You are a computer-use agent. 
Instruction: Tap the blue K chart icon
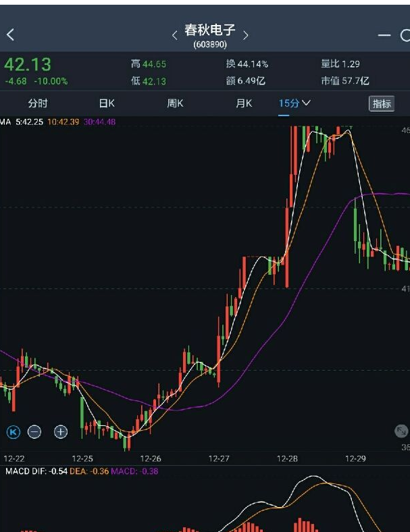tap(14, 432)
